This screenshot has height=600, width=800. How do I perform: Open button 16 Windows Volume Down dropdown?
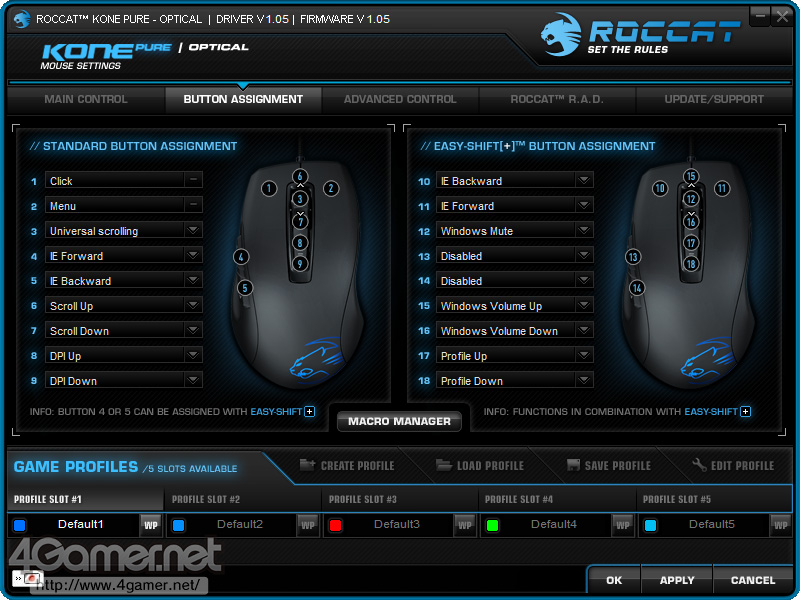[584, 330]
